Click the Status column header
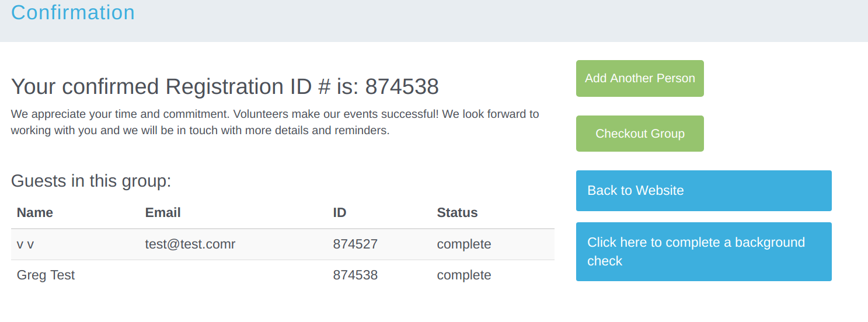The image size is (868, 322). coord(457,213)
